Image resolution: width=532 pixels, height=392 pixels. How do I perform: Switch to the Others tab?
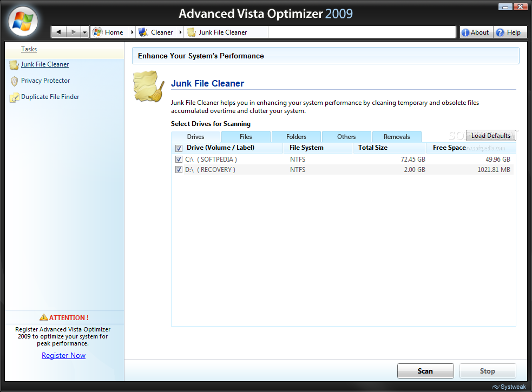pos(346,137)
